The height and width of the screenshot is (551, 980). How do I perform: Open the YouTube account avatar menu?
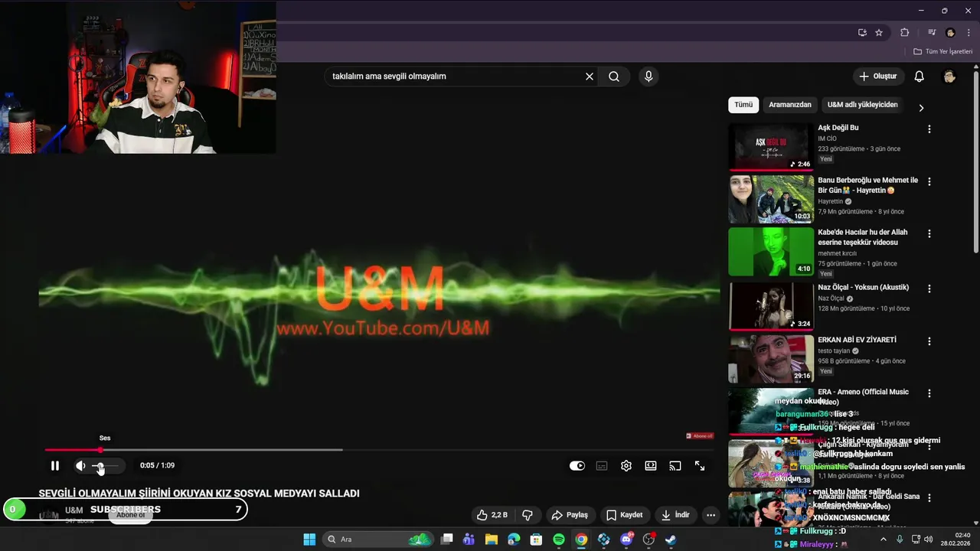tap(949, 77)
